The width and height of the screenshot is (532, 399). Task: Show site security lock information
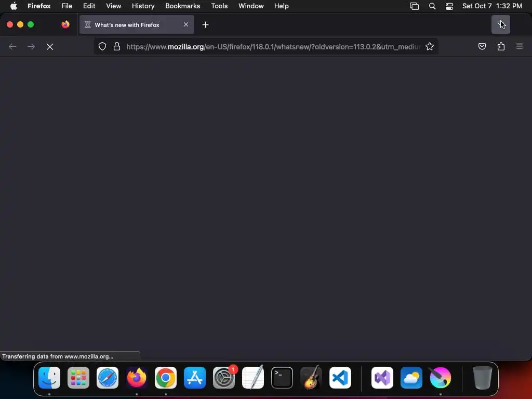117,46
